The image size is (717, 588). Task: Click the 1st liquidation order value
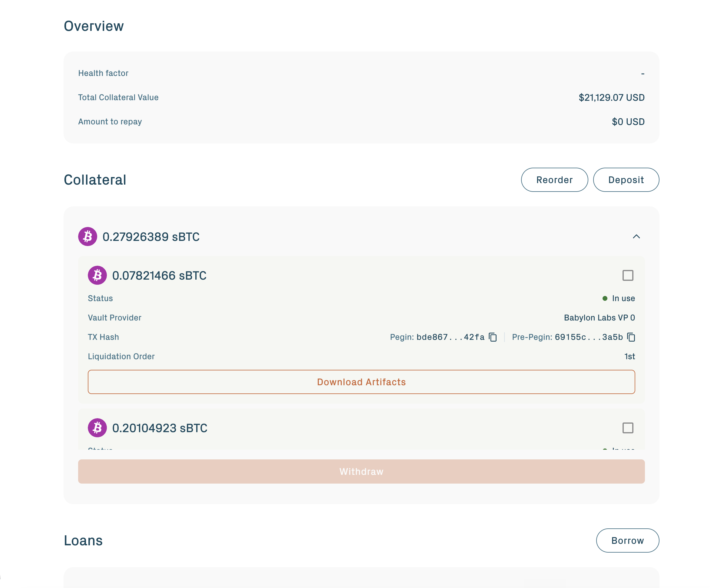(629, 356)
